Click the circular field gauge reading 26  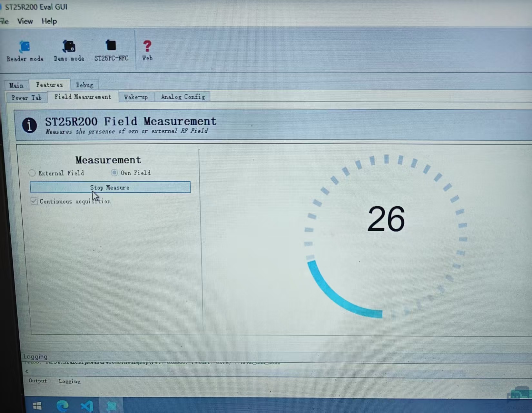tap(386, 237)
